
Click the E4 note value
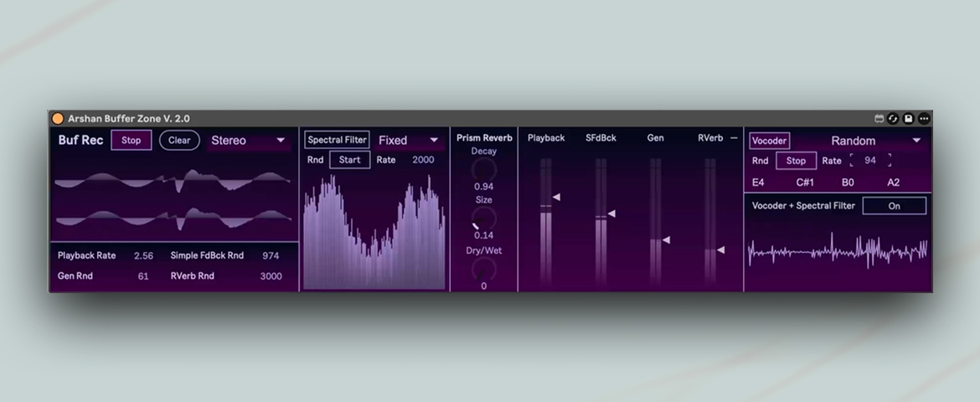(x=758, y=183)
